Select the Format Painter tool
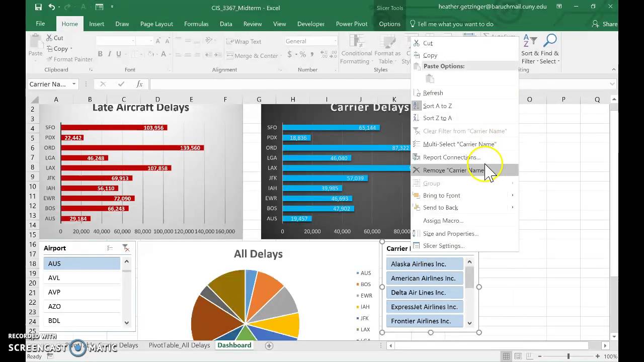 click(x=69, y=59)
